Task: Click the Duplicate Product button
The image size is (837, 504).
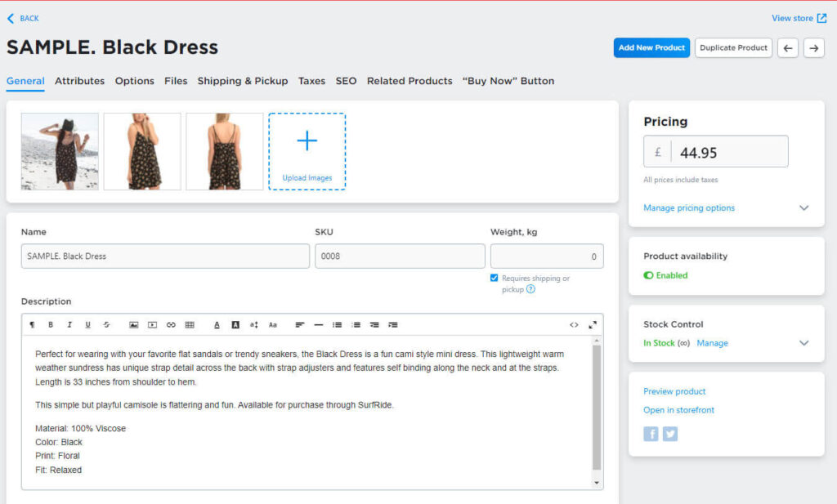Action: tap(733, 48)
